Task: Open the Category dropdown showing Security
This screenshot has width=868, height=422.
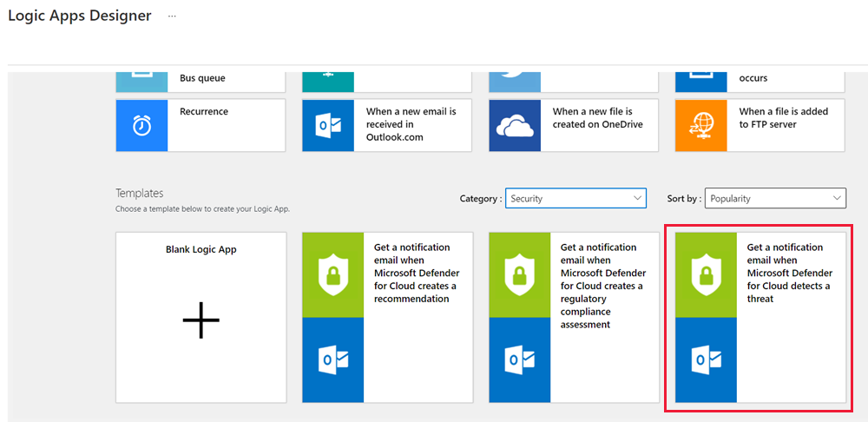Action: (575, 199)
